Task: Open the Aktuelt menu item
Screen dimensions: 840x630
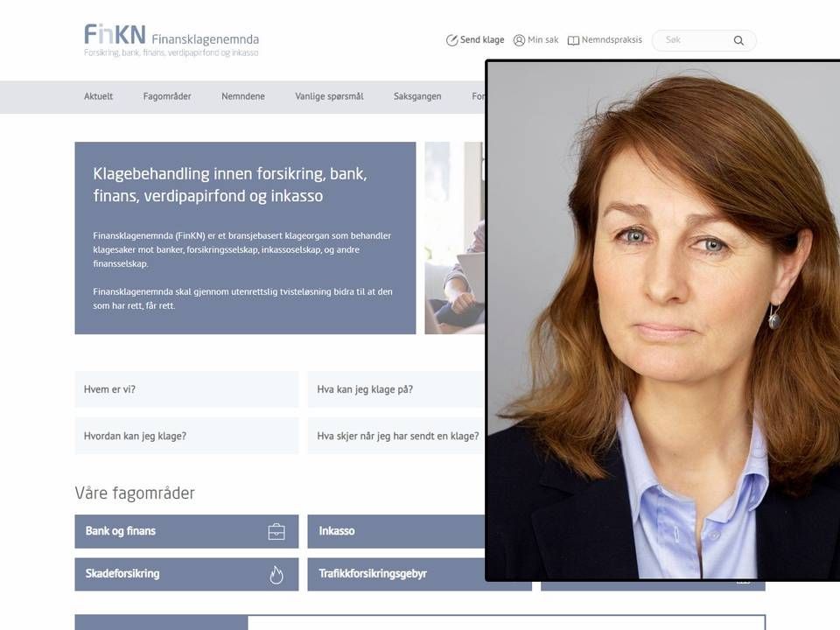Action: coord(99,96)
